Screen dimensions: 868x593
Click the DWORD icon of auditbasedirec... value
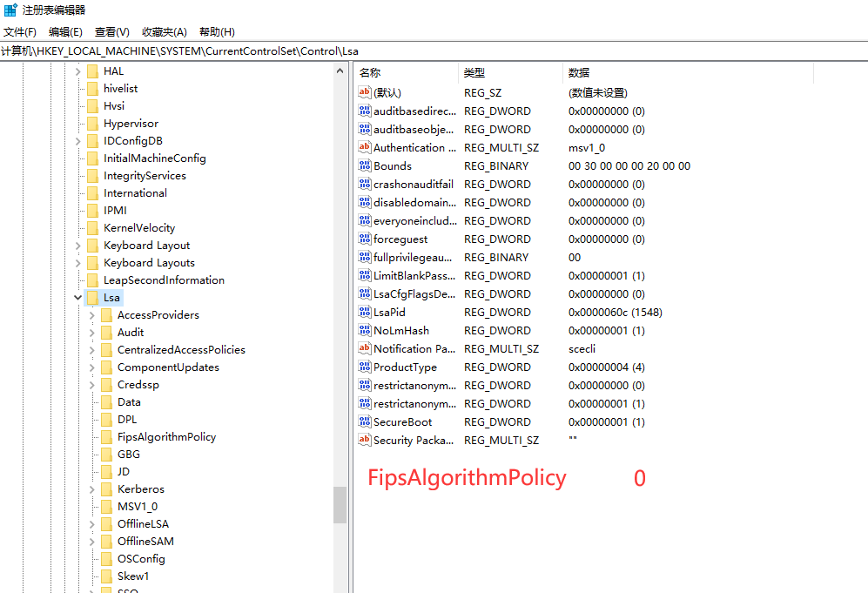coord(364,111)
